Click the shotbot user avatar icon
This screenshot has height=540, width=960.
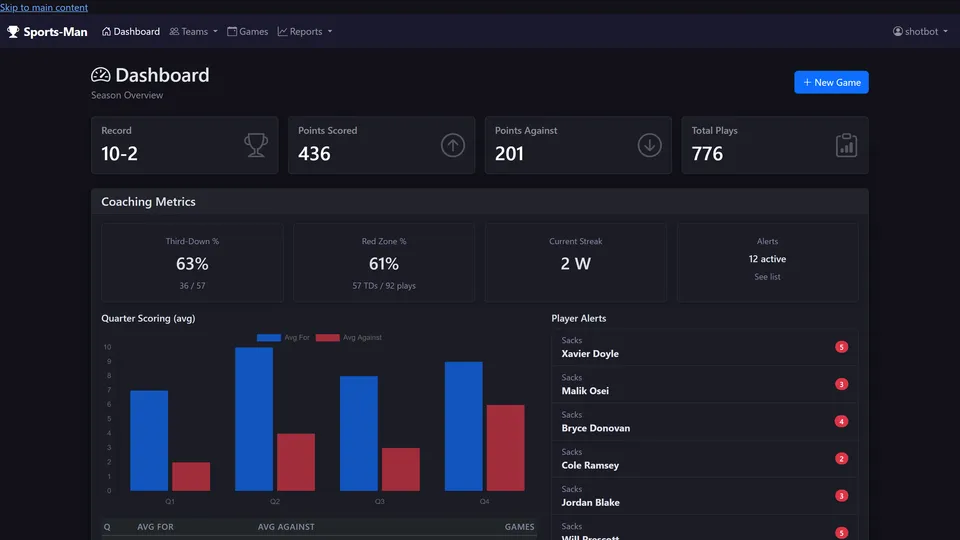898,31
